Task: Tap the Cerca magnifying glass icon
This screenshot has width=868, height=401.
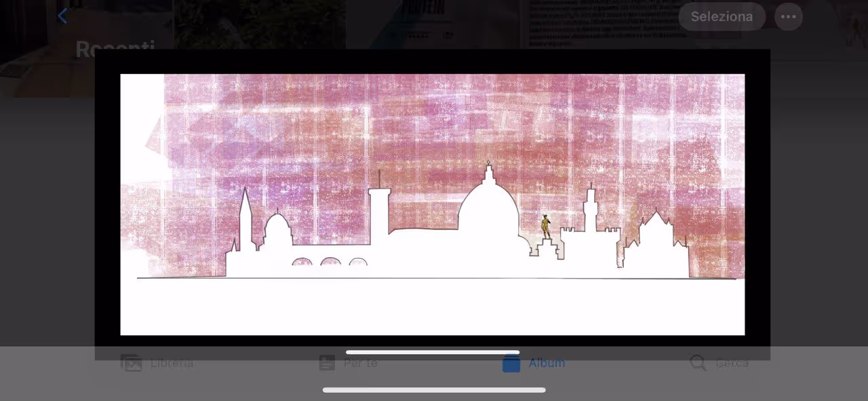Action: pyautogui.click(x=698, y=363)
